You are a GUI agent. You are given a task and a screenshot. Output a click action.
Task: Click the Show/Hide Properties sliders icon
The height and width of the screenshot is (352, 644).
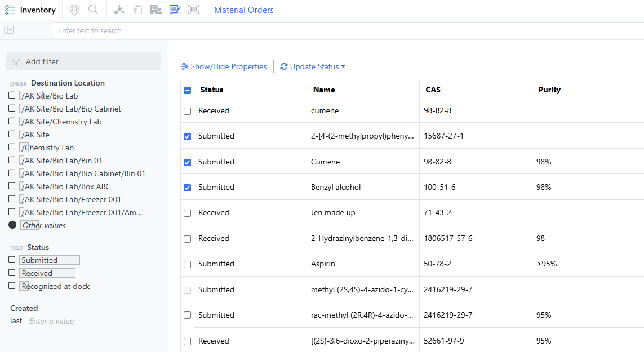(185, 66)
